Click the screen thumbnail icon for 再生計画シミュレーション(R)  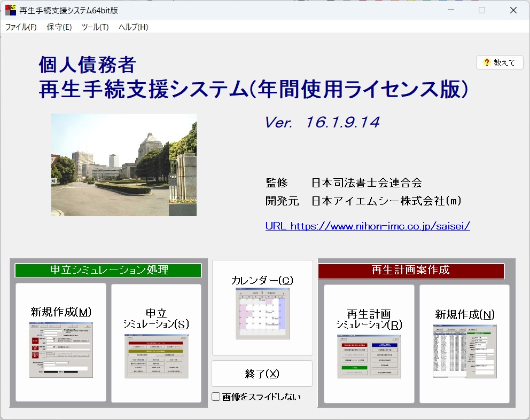(369, 355)
